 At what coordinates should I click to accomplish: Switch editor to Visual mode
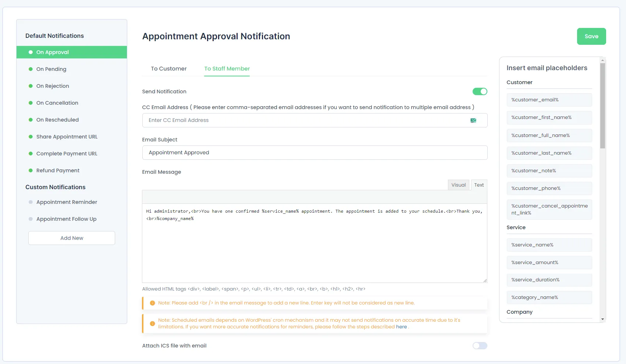[x=458, y=185]
